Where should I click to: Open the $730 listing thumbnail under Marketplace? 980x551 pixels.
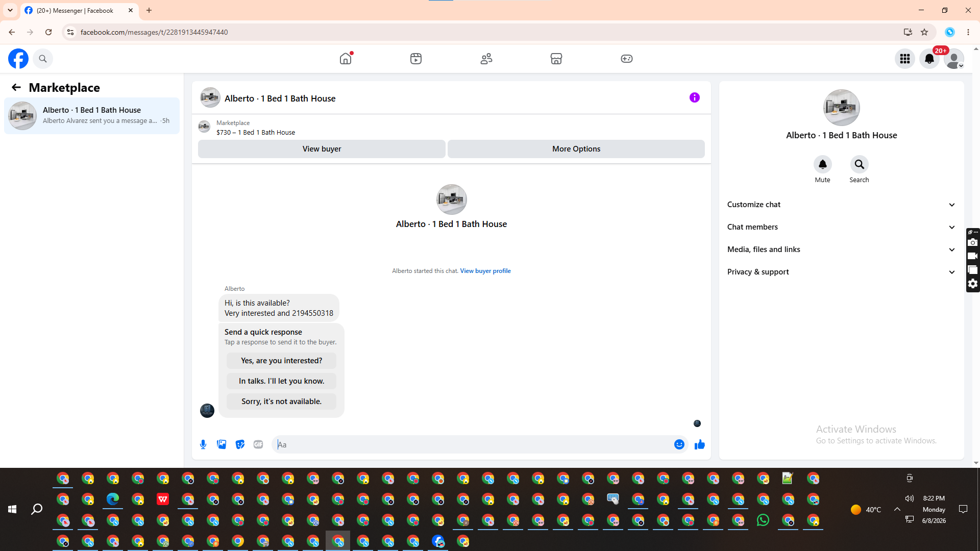tap(204, 127)
